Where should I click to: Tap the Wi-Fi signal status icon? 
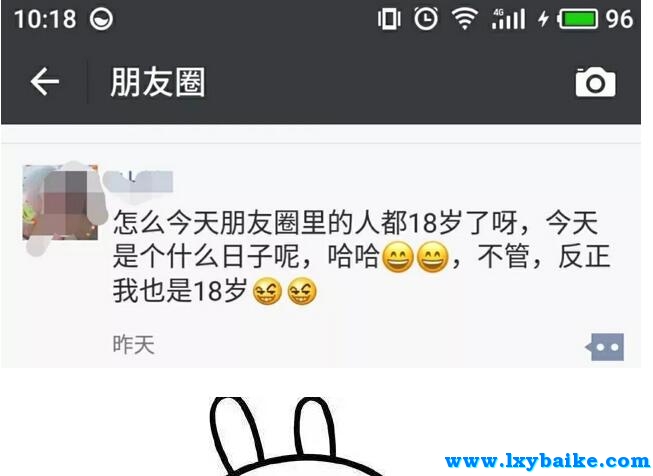tap(464, 20)
